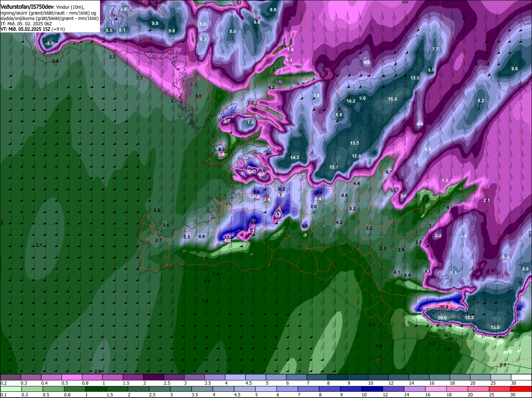Image resolution: width=532 pixels, height=398 pixels.
Task: Click the 8.8 value on the map
Action: 339,115
